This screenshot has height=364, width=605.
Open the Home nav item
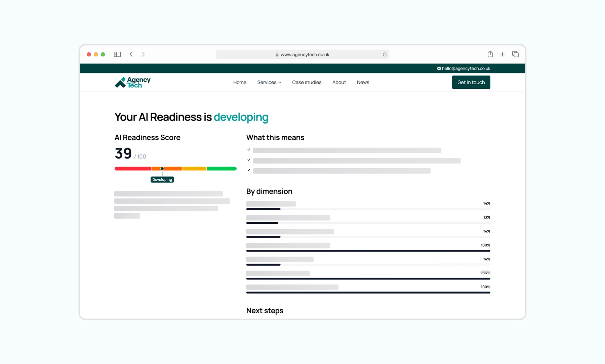tap(240, 82)
